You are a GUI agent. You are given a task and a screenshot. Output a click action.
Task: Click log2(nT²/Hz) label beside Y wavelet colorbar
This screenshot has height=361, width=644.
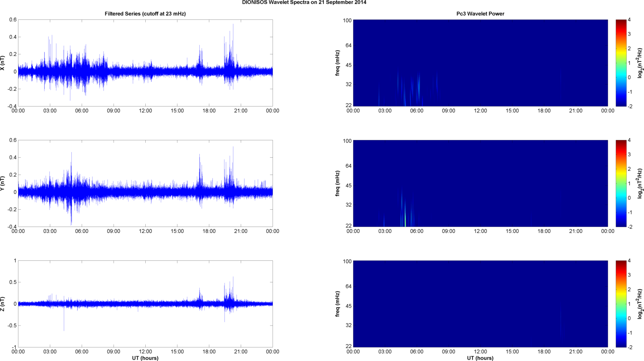click(x=640, y=183)
